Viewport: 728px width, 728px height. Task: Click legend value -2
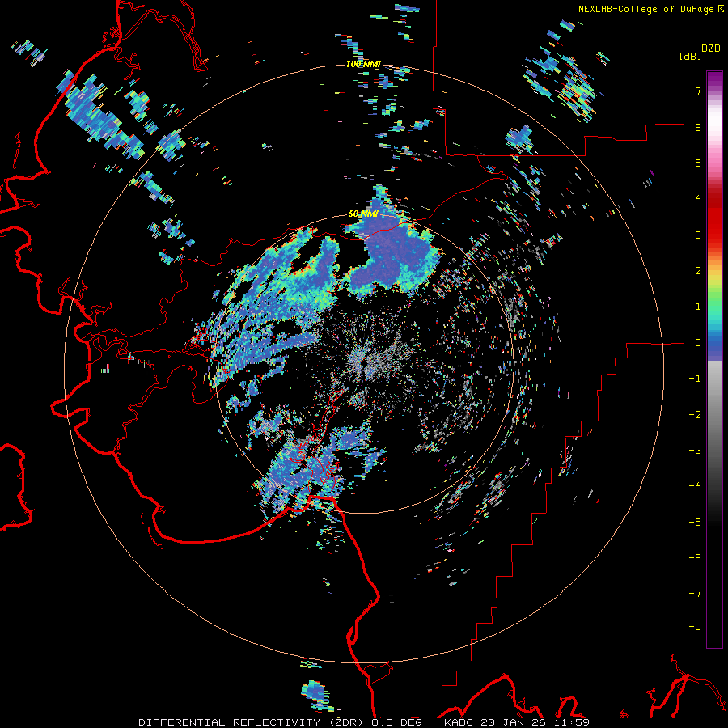click(x=695, y=415)
